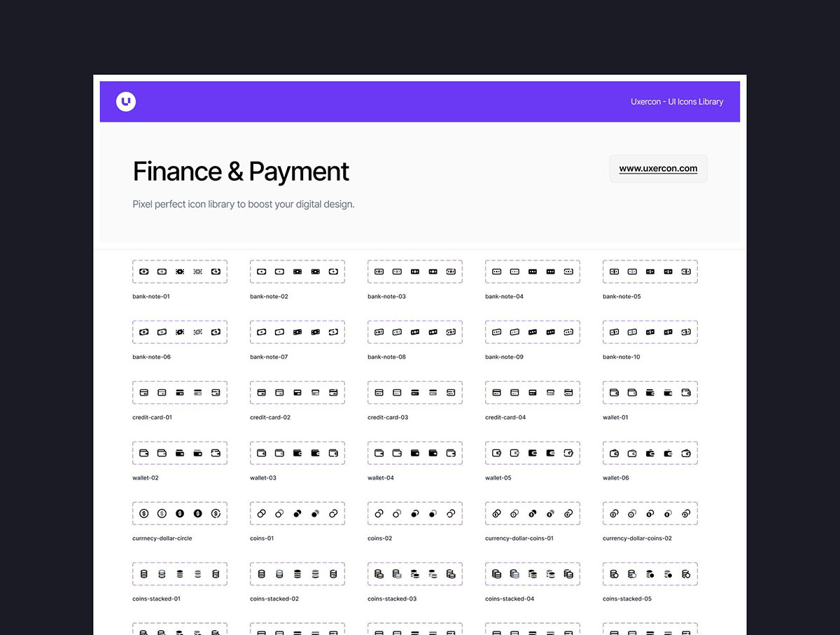The image size is (840, 635).
Task: Select the coins-stacked-03 icon group
Action: (x=415, y=573)
